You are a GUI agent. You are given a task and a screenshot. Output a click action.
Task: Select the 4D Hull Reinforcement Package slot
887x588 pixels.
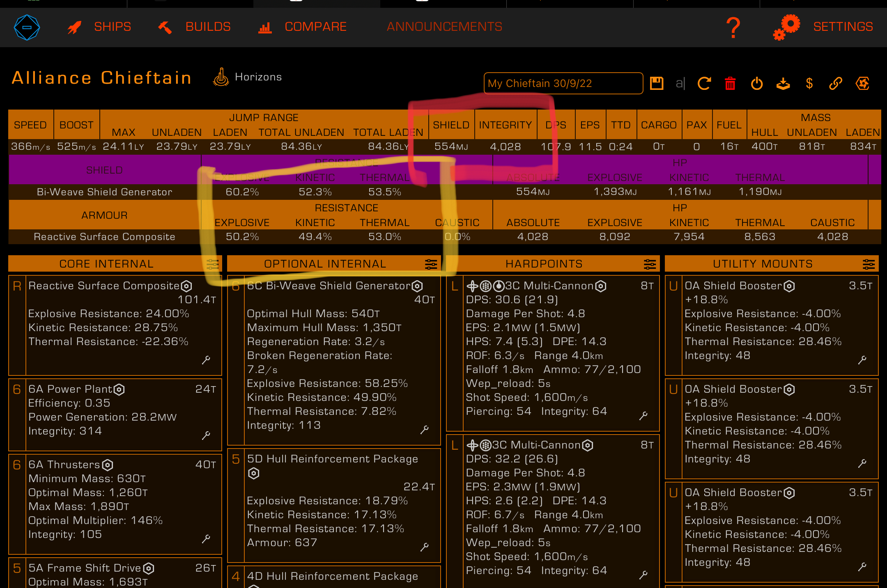click(334, 577)
